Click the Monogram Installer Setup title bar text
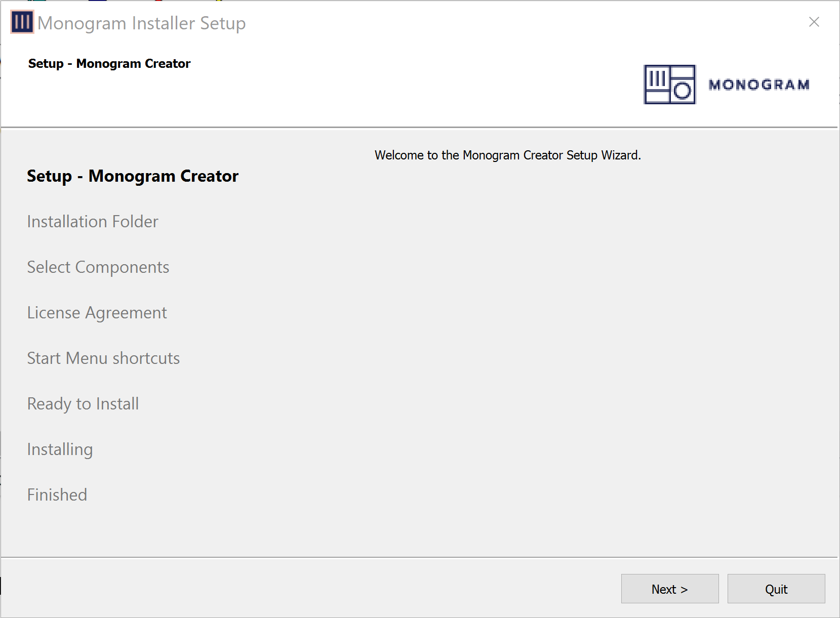 [x=141, y=23]
